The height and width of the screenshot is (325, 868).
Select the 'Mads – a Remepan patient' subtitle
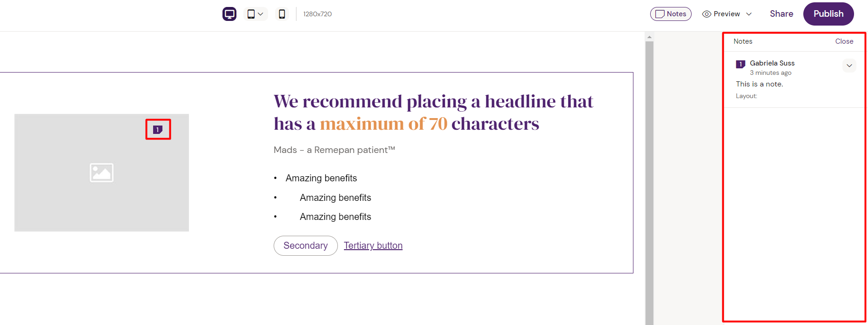coord(334,150)
